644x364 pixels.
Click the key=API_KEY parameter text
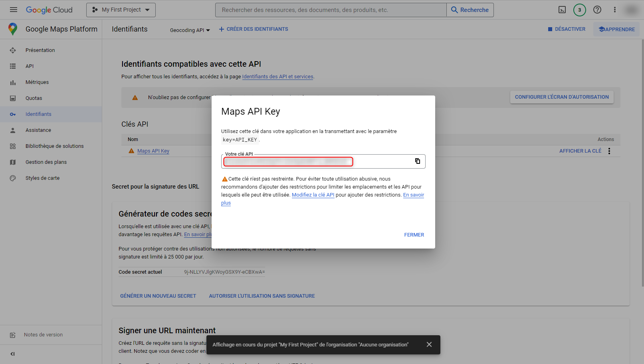(240, 140)
